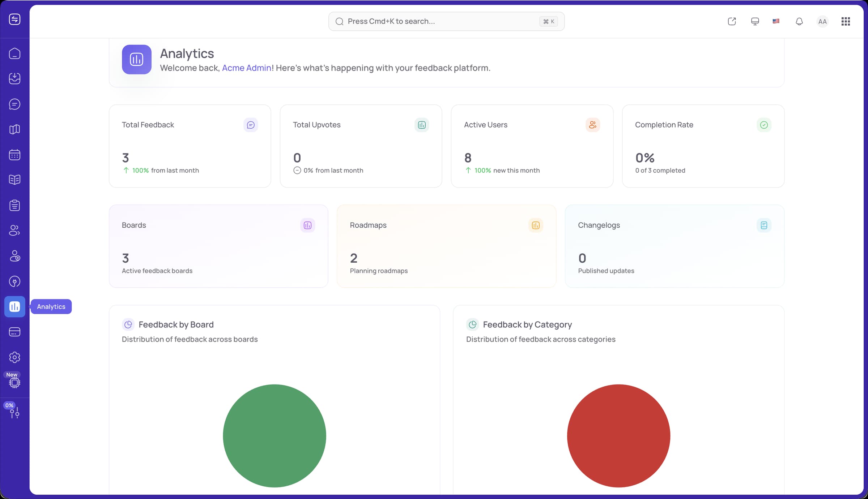868x499 pixels.
Task: Click the Completion Rate card checkmark icon
Action: (764, 125)
